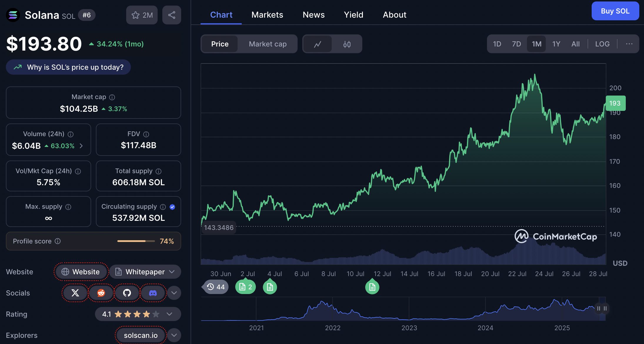Screen dimensions: 644x344
Task: Click Circulating supply info icon
Action: pos(163,207)
